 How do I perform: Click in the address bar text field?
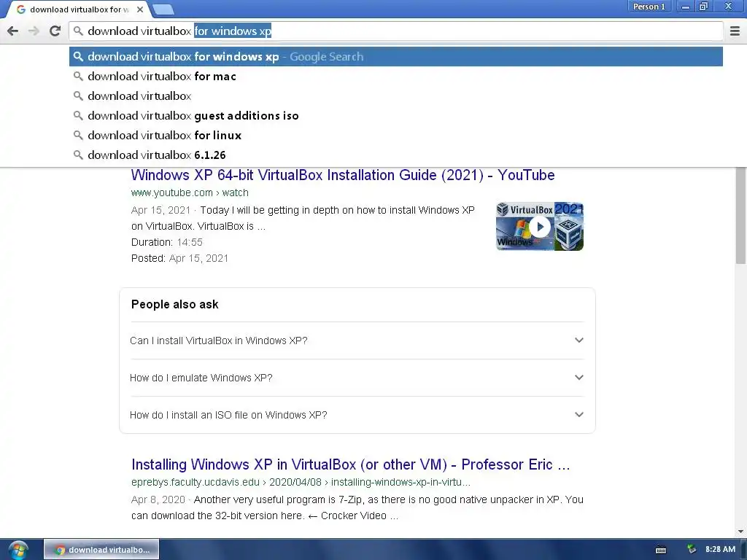tap(395, 31)
